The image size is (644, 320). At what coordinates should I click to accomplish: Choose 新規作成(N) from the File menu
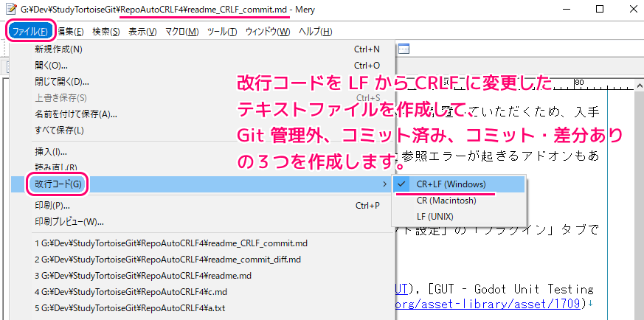(58, 49)
